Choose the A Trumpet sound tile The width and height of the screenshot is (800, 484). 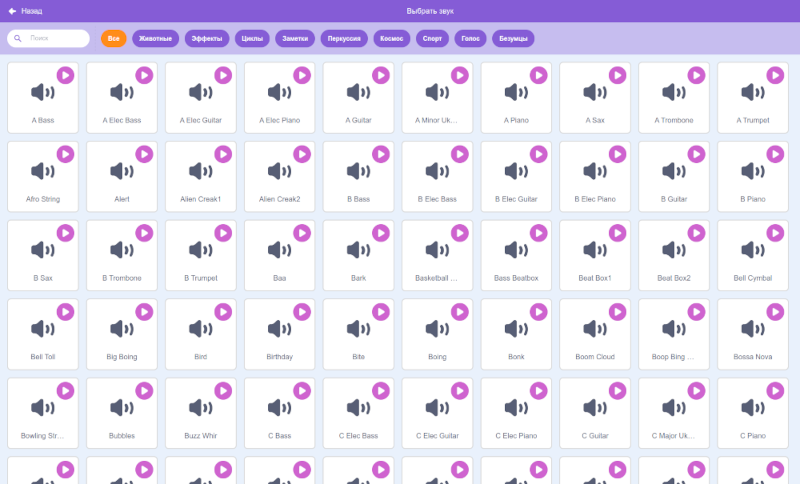(x=753, y=97)
